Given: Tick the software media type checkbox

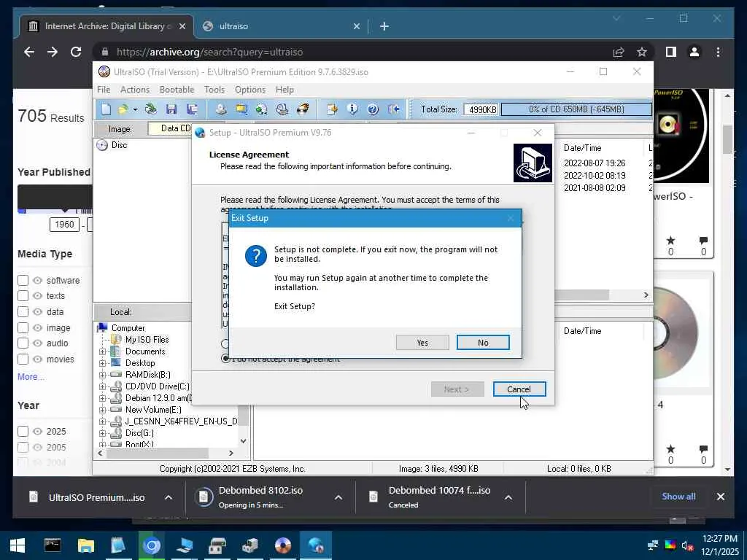Looking at the screenshot, I should pos(23,280).
